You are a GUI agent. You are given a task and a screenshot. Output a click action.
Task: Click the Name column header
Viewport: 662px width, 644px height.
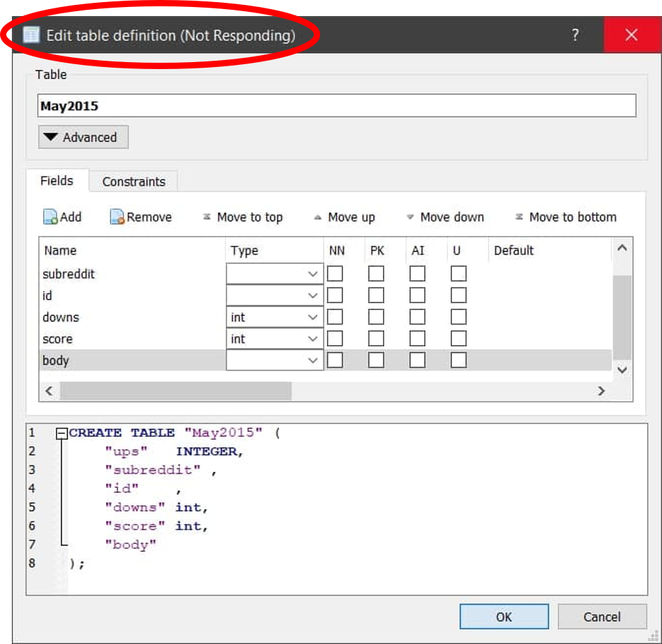(133, 250)
